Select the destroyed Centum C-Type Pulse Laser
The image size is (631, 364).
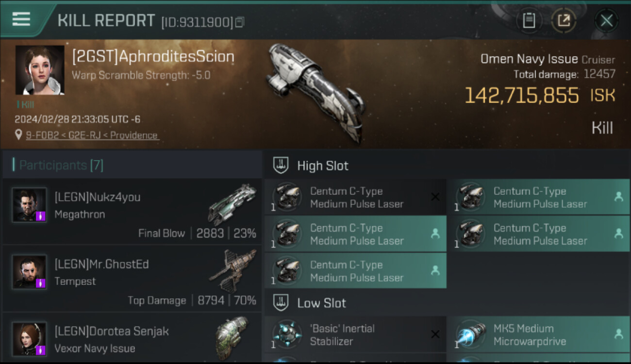tap(355, 197)
